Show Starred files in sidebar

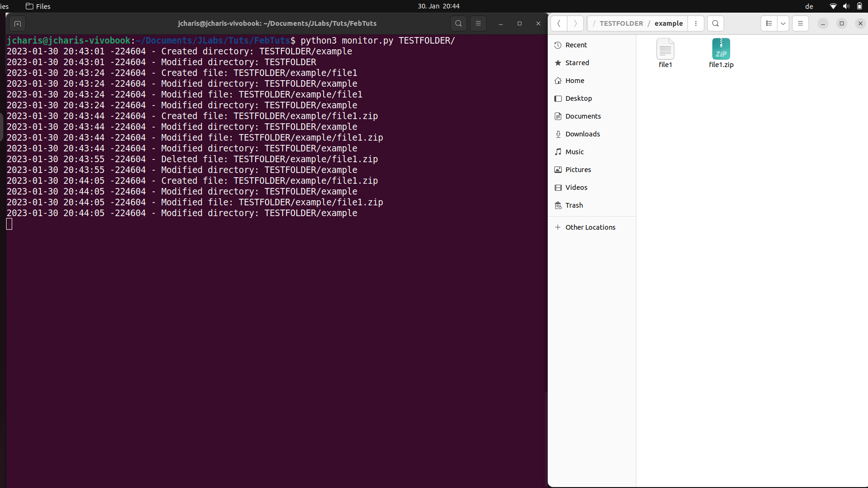point(577,62)
